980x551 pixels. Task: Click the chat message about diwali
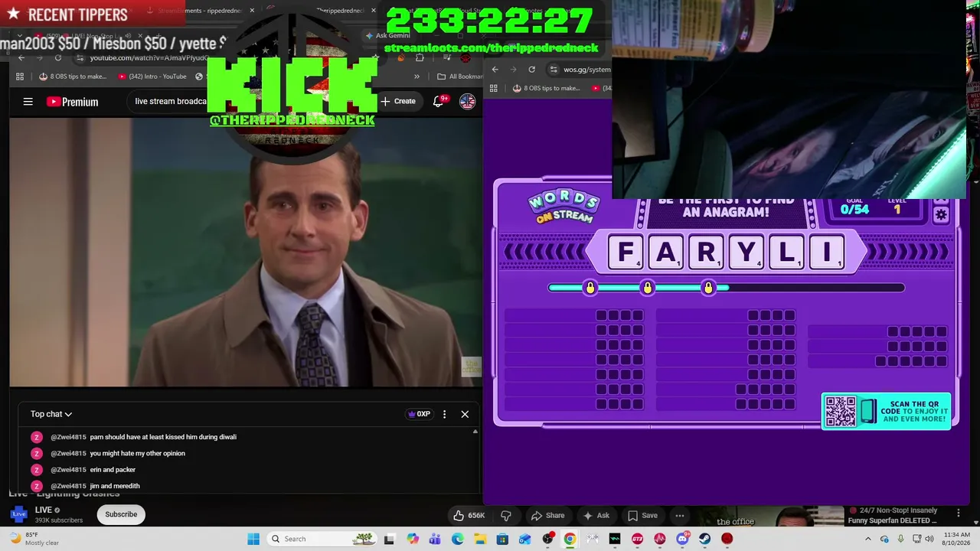[x=163, y=437]
